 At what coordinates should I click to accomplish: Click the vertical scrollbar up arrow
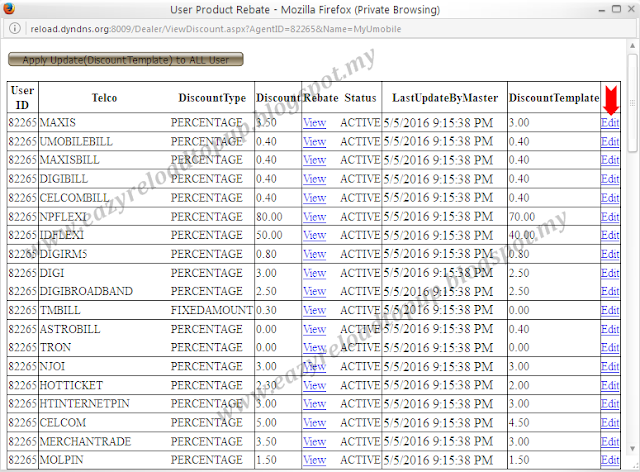point(632,46)
